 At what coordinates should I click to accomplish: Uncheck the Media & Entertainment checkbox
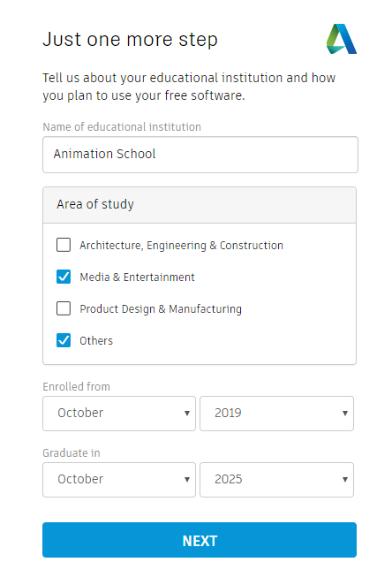tap(64, 277)
